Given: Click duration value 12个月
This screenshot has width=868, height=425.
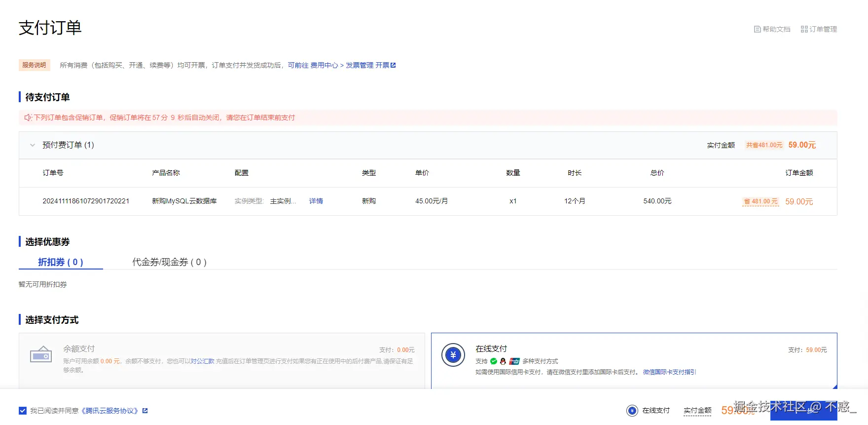Looking at the screenshot, I should pyautogui.click(x=575, y=201).
